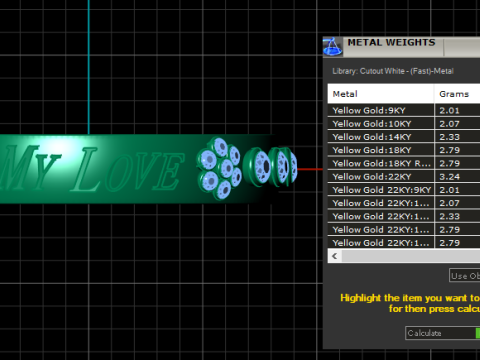Click the metal table horizontal scrollbar track
This screenshot has height=360, width=480.
[x=411, y=256]
